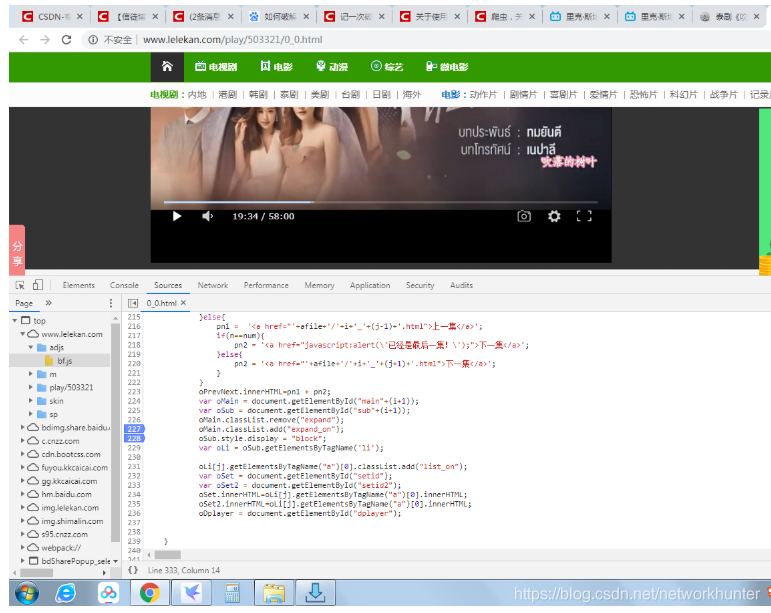This screenshot has width=771, height=613.
Task: Open the Security tab
Action: (420, 285)
